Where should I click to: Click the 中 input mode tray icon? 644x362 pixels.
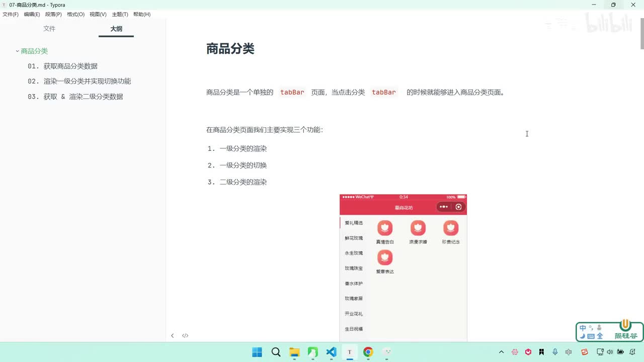(x=569, y=352)
